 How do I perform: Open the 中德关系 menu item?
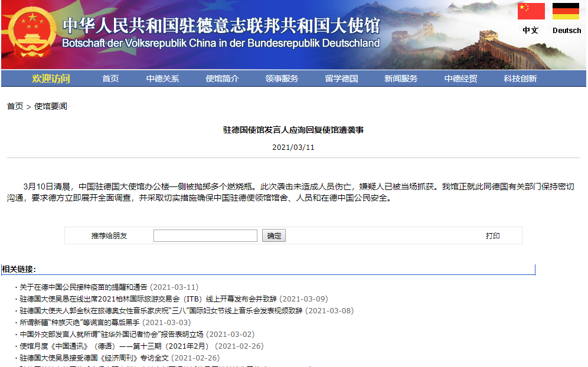pos(162,78)
